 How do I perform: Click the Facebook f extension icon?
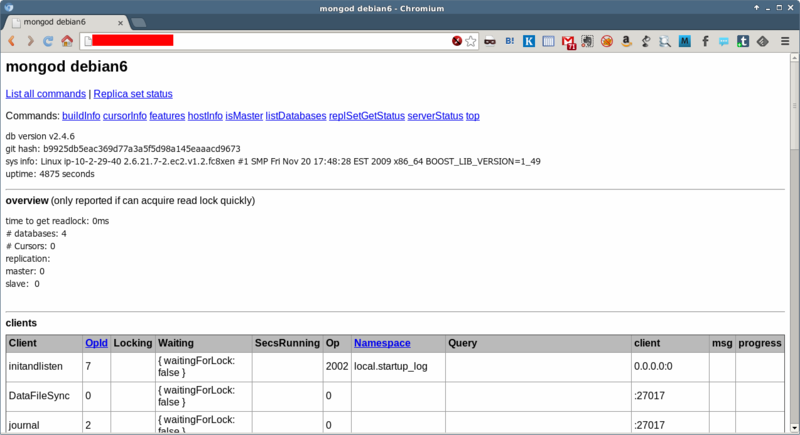coord(705,41)
